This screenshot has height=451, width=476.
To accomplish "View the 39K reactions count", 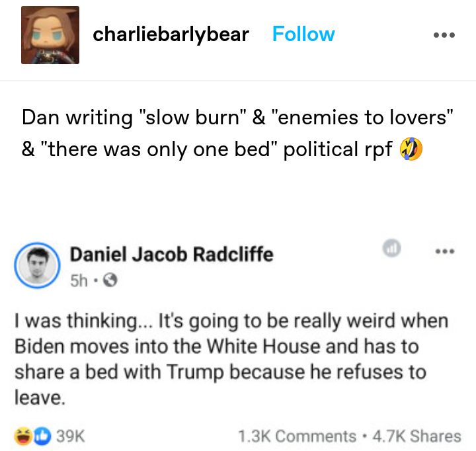I will point(71,436).
